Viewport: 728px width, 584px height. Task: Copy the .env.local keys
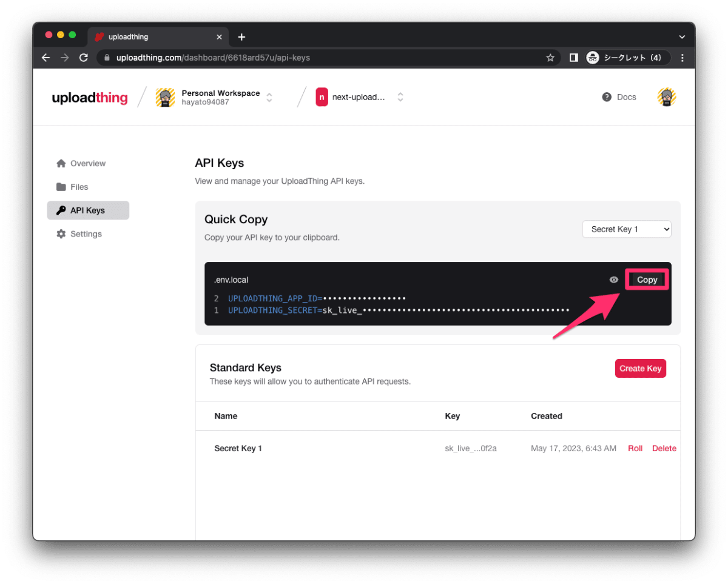click(647, 280)
